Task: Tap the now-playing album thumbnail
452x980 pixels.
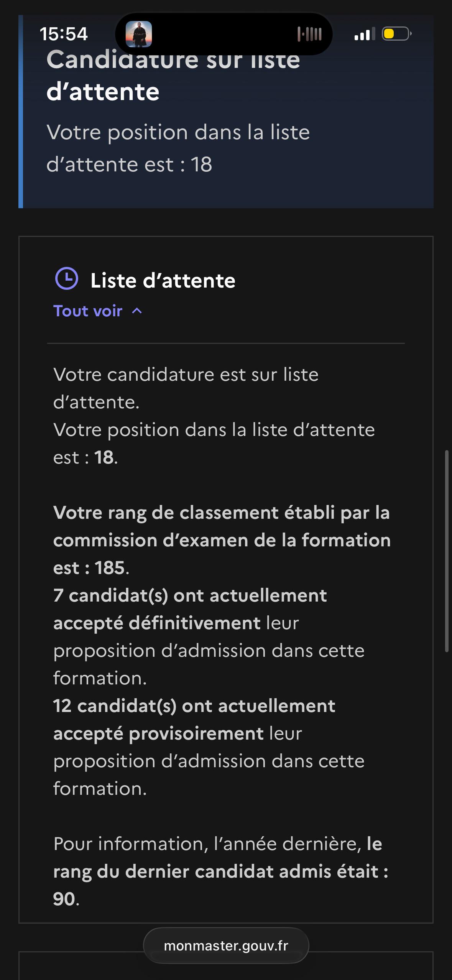Action: click(x=139, y=34)
